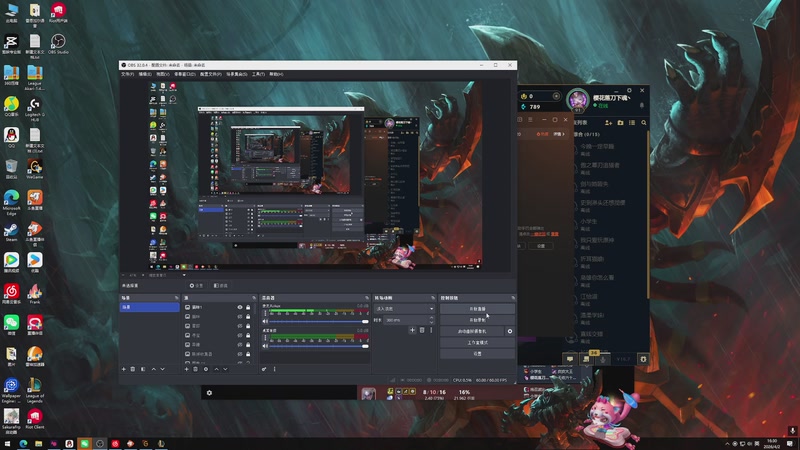Viewport: 800px width, 450px height.
Task: Pop out the audio mixer dock
Action: [367, 298]
